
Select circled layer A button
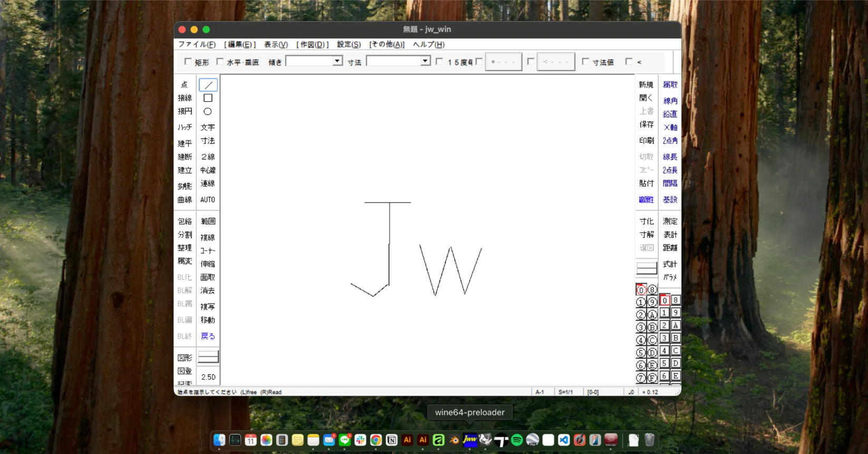(x=652, y=315)
